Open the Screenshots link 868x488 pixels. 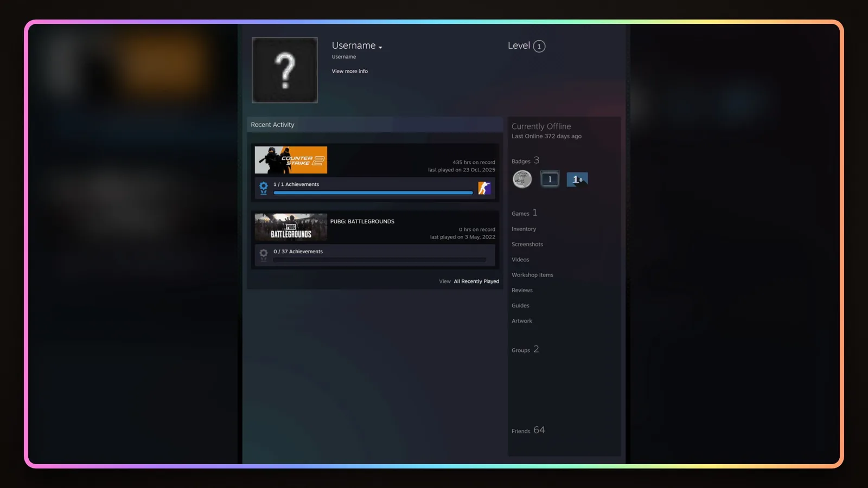pyautogui.click(x=527, y=245)
